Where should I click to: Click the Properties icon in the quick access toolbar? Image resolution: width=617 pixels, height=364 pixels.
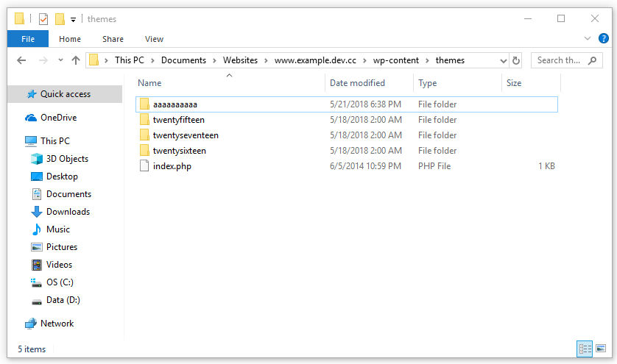(x=43, y=19)
